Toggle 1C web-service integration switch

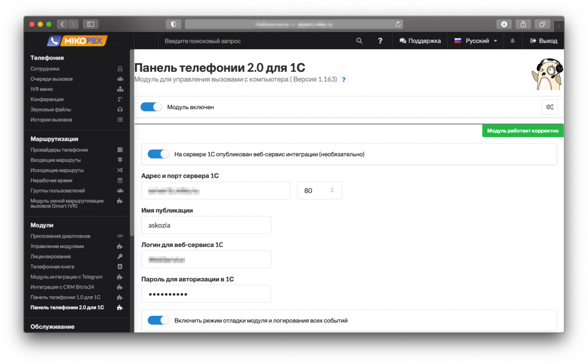158,154
